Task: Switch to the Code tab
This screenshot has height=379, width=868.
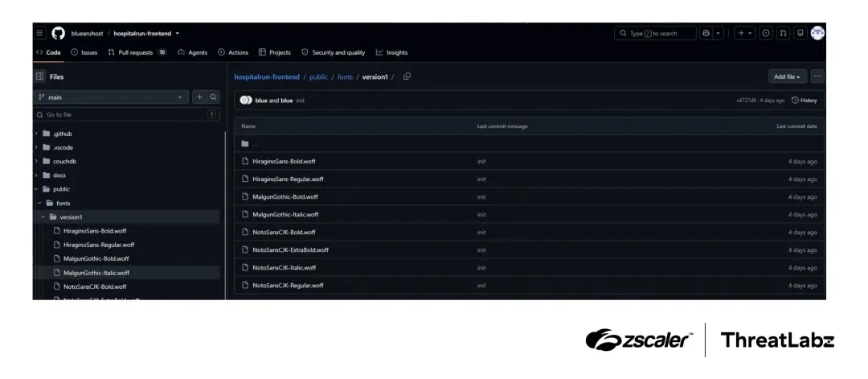Action: [49, 52]
